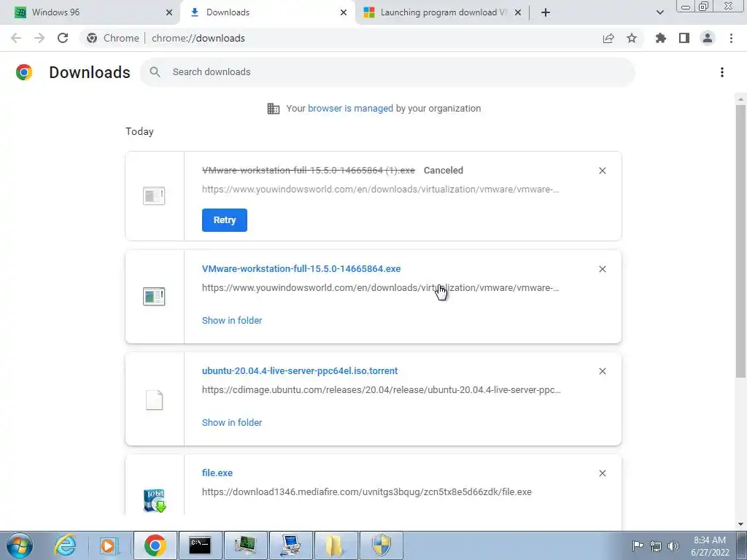The width and height of the screenshot is (747, 560).
Task: Remove ubuntu torrent entry from list
Action: click(602, 371)
